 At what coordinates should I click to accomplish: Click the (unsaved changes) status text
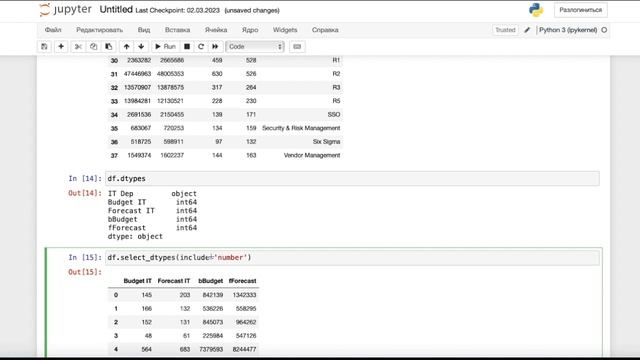[252, 10]
